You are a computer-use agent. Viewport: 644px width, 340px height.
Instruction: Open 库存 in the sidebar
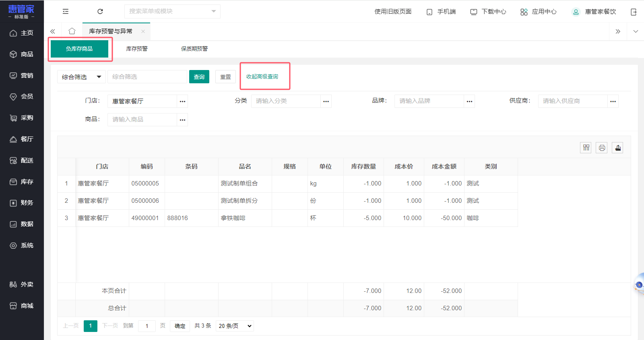pos(22,182)
